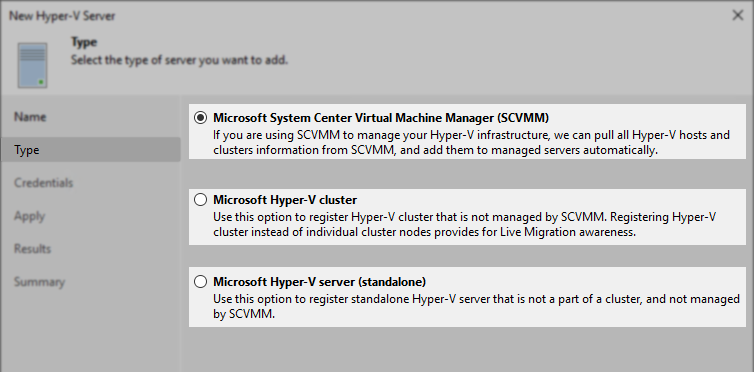Viewport: 754px width, 372px height.
Task: Click the server icon in the header
Action: [32, 65]
